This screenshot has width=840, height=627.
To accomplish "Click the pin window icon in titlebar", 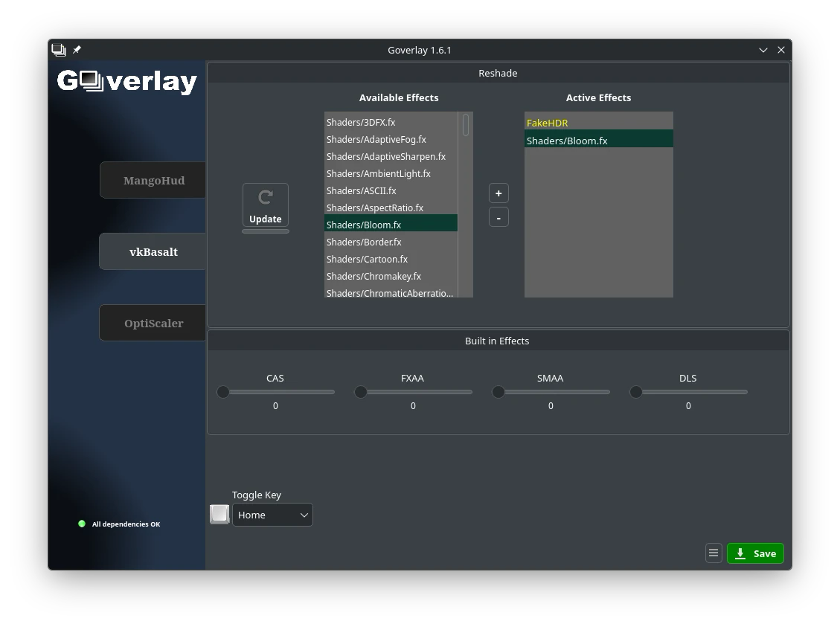I will click(77, 50).
